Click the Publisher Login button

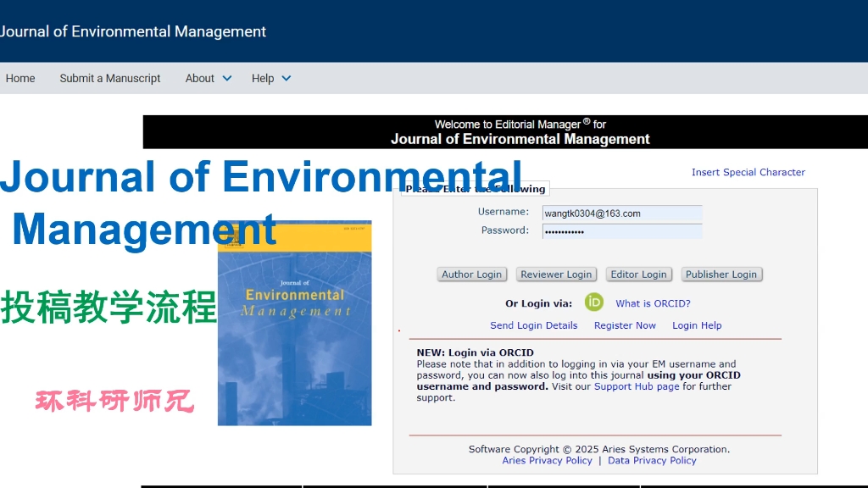[x=721, y=274]
